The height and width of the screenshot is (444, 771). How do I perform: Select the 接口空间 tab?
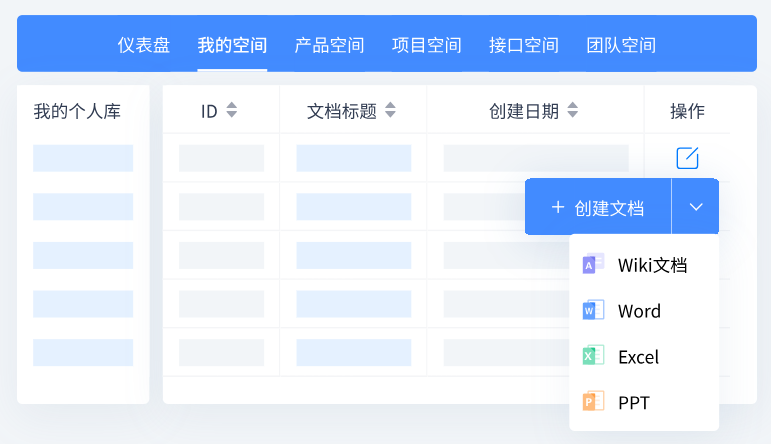[524, 45]
